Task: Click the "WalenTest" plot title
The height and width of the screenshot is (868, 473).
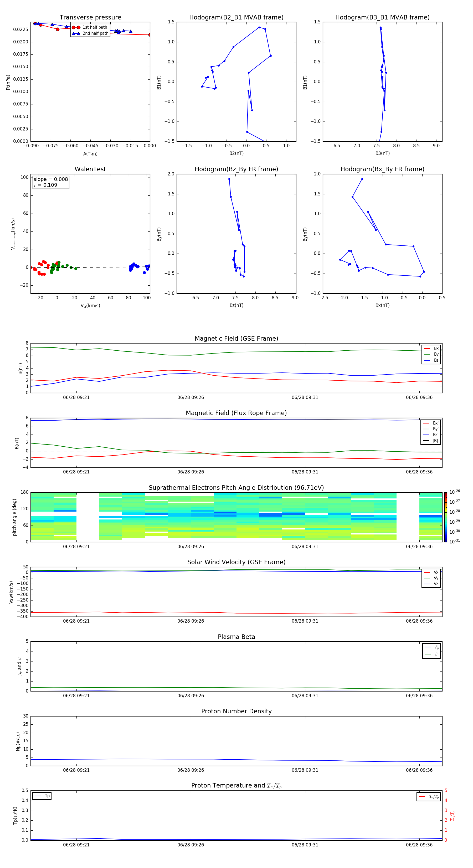Action: [x=90, y=169]
